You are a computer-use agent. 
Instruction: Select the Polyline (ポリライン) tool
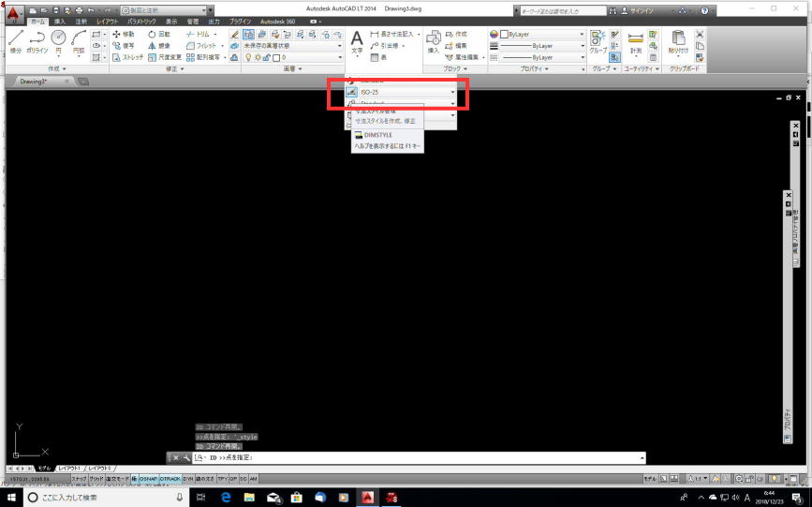[37, 41]
